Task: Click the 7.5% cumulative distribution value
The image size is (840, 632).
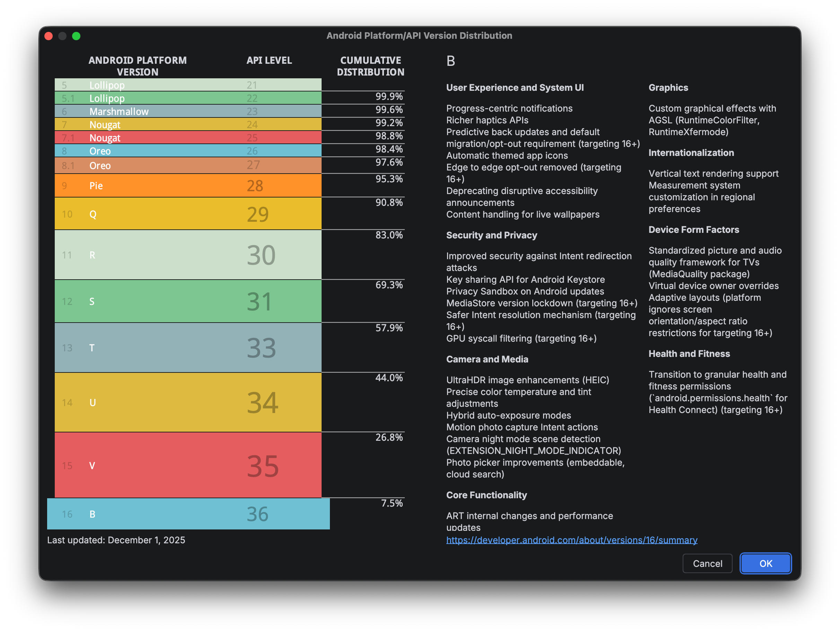Action: point(392,503)
